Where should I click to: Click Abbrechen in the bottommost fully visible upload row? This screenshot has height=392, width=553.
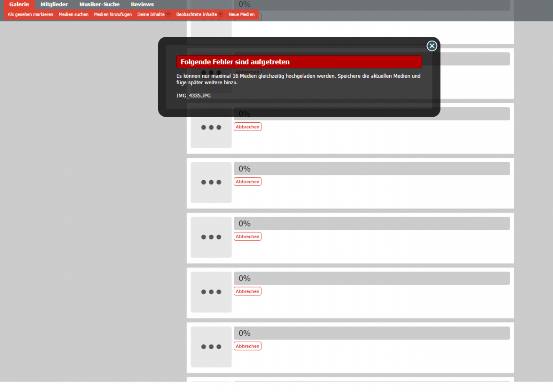click(x=248, y=346)
